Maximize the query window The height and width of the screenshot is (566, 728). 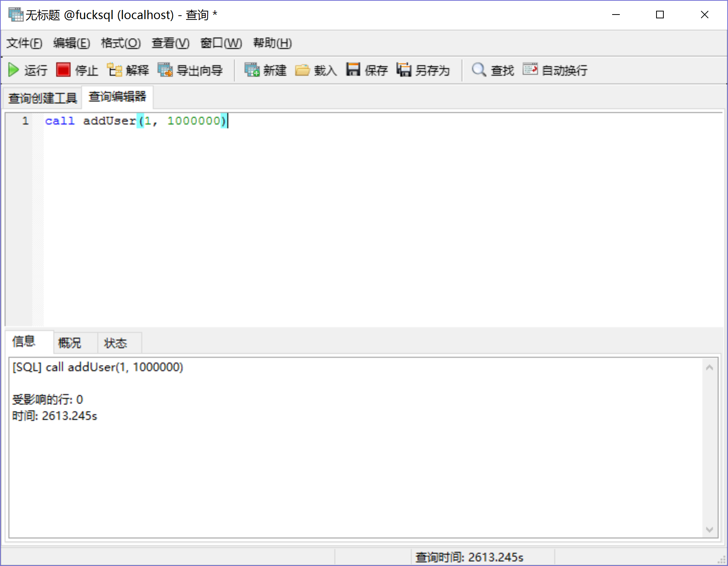tap(660, 15)
